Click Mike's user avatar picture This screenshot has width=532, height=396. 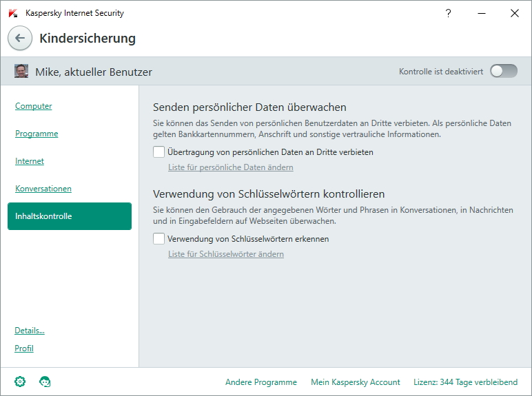21,71
